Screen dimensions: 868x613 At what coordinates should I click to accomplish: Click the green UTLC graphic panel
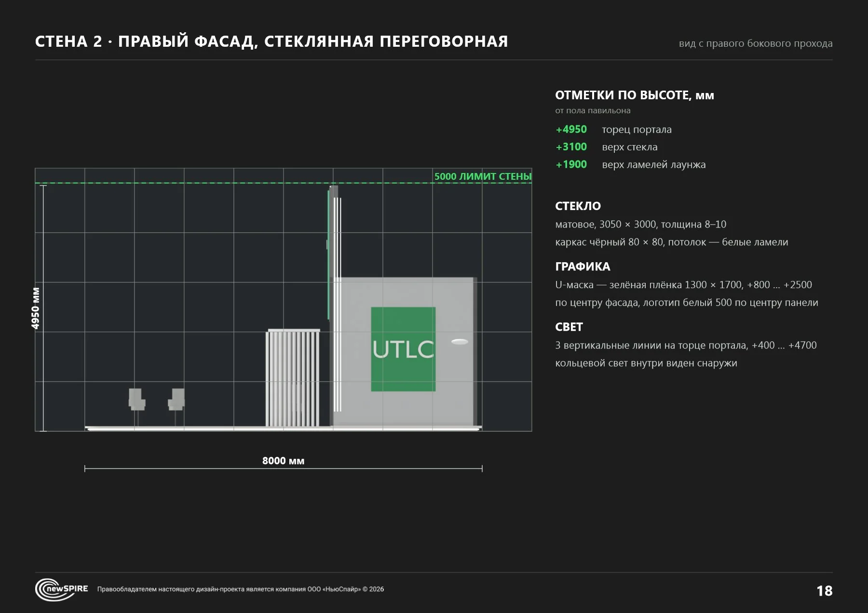click(403, 349)
